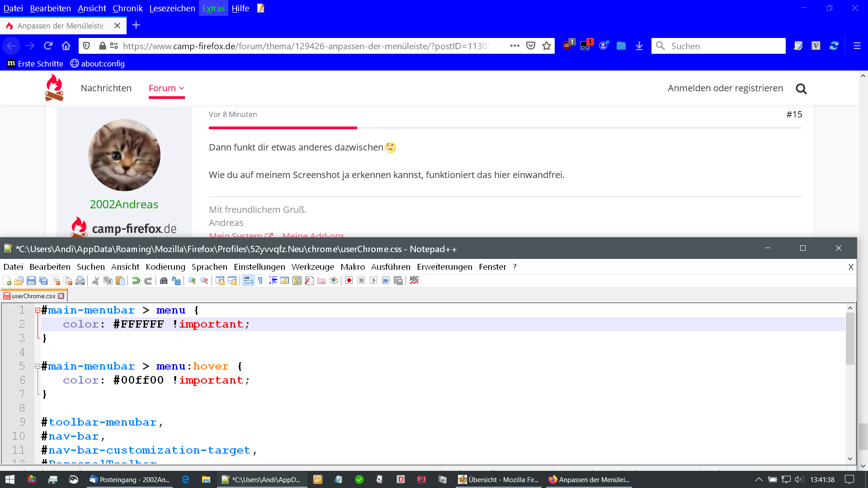Click the Undo arrow in Notepad++ toolbar
Image resolution: width=868 pixels, height=488 pixels.
136,281
